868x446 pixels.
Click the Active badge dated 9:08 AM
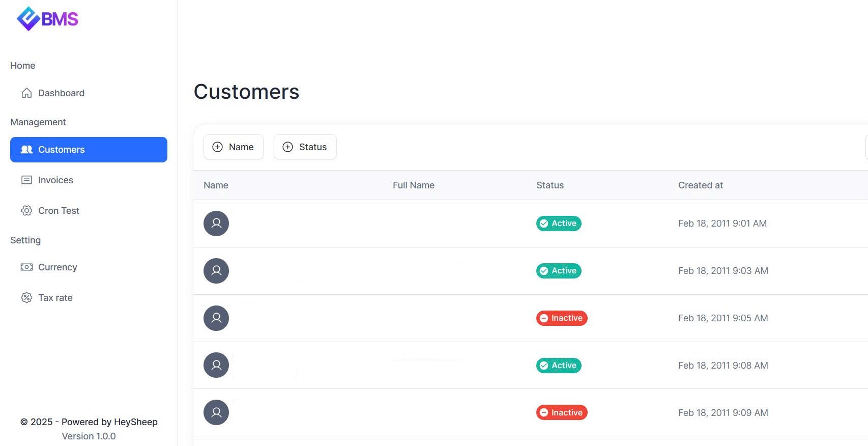[558, 366]
